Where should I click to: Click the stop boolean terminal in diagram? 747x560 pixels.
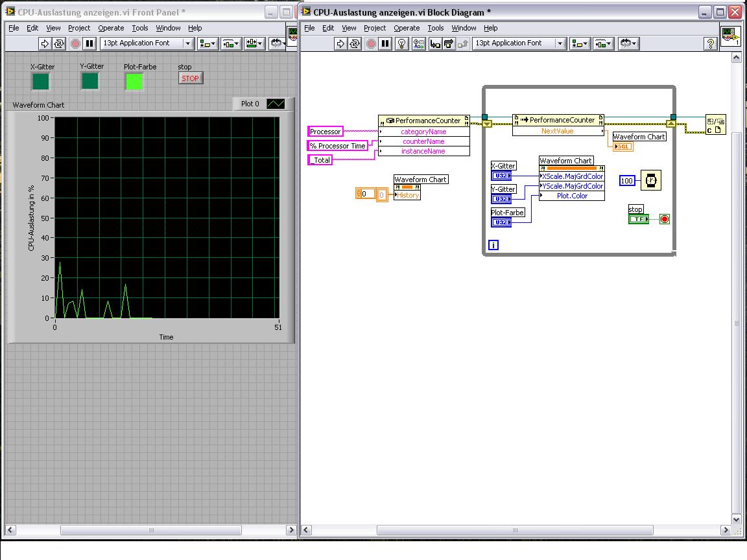coord(638,219)
